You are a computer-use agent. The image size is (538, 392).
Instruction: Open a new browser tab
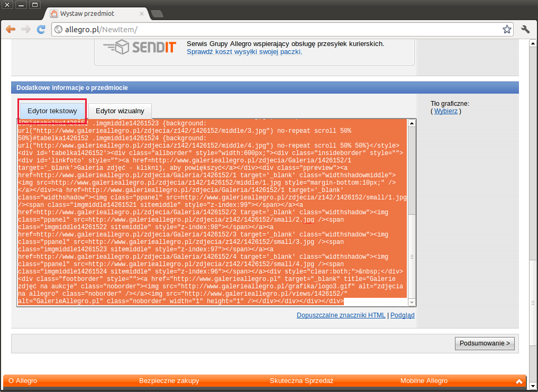pyautogui.click(x=157, y=14)
